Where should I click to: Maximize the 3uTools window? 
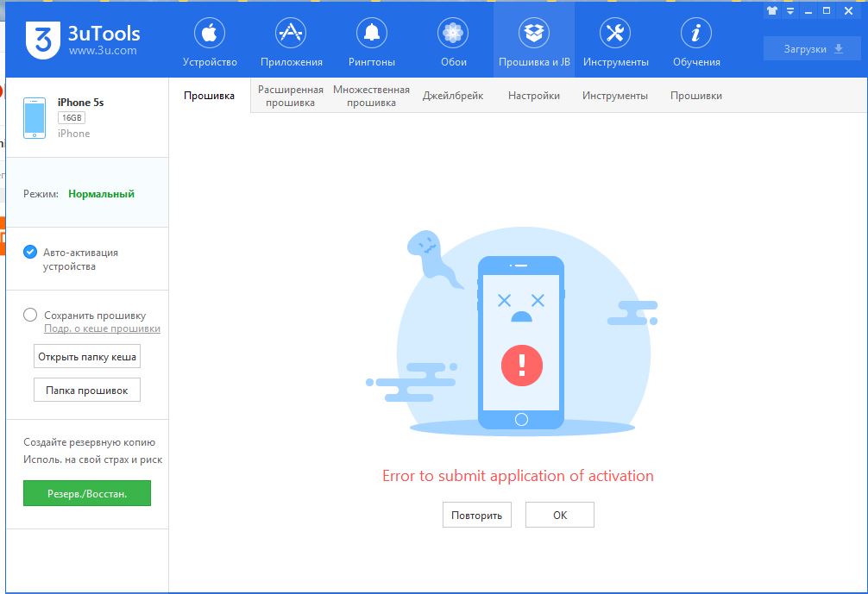click(x=827, y=10)
